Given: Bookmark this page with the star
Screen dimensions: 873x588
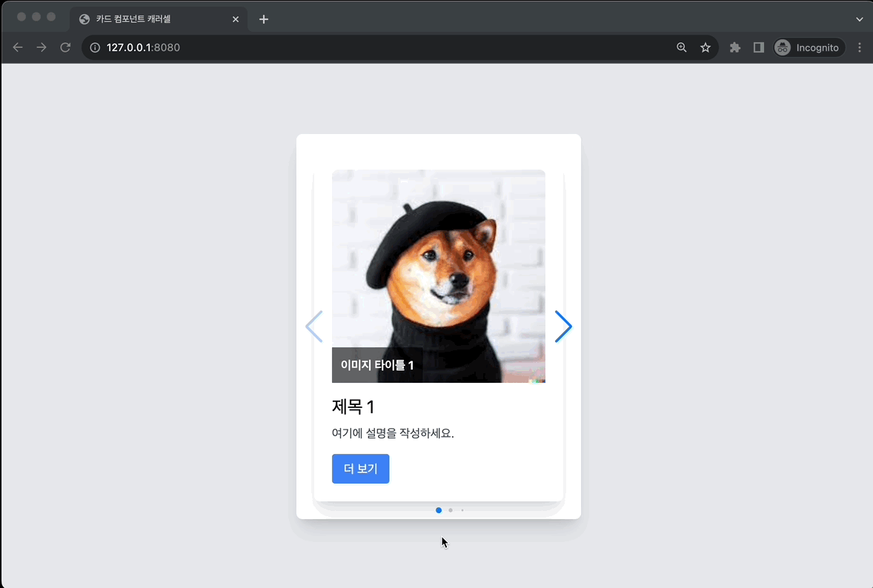Looking at the screenshot, I should [706, 47].
